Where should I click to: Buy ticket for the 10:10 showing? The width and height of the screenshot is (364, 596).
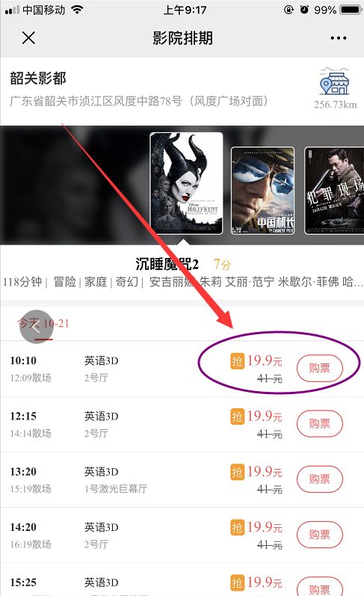[x=320, y=368]
